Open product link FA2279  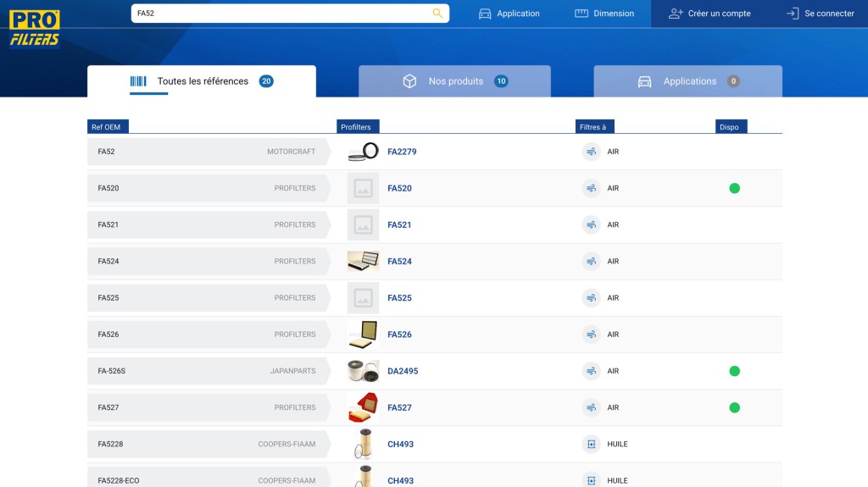click(x=402, y=152)
